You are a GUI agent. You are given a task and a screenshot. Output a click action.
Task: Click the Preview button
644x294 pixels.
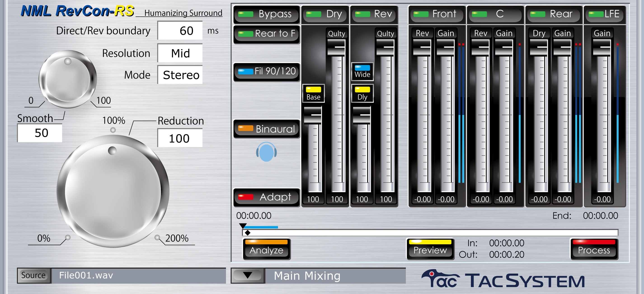coord(430,249)
